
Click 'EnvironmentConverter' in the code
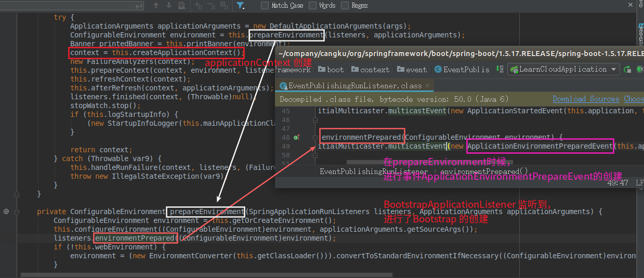191,256
